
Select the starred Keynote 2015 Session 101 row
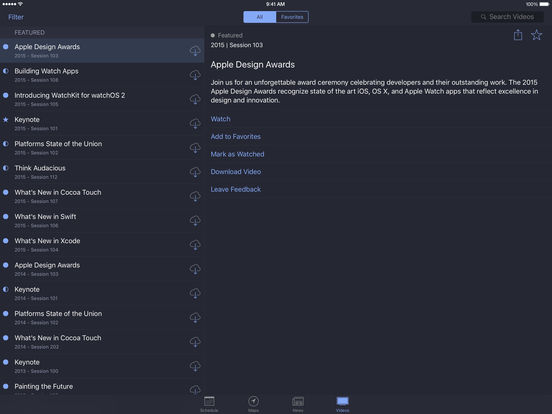point(102,124)
